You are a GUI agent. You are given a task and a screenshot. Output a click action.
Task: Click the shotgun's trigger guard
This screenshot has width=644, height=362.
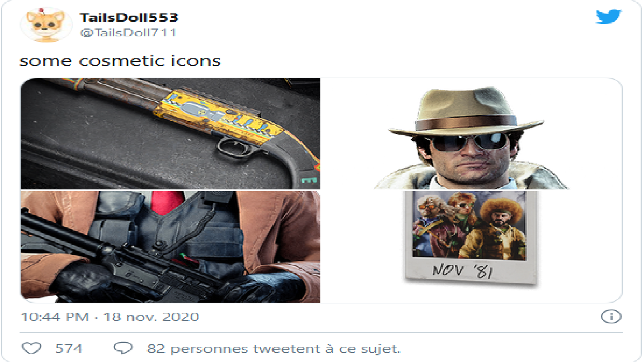[x=235, y=147]
